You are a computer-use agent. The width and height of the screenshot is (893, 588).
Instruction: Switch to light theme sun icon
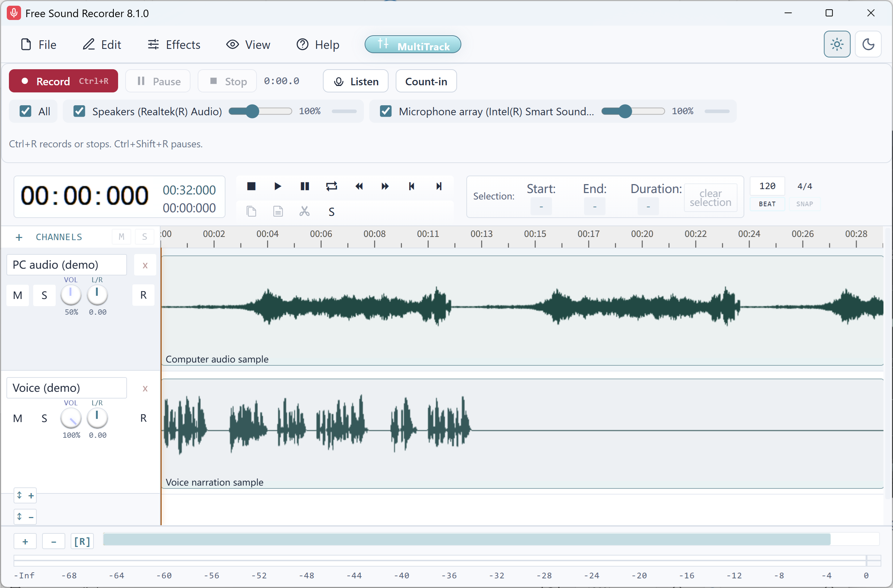(837, 44)
